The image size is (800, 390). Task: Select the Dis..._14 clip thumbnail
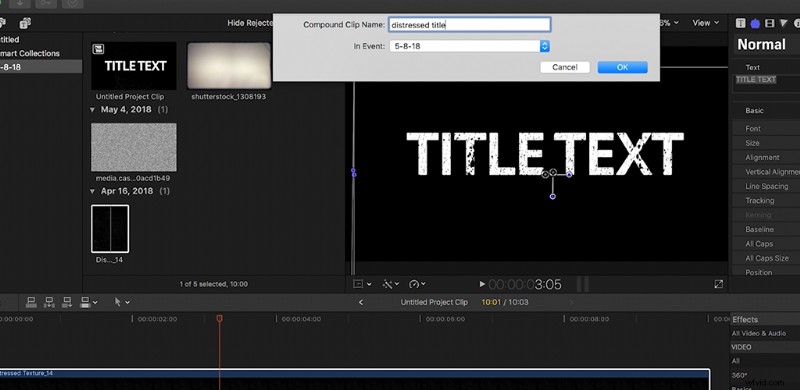(x=110, y=229)
